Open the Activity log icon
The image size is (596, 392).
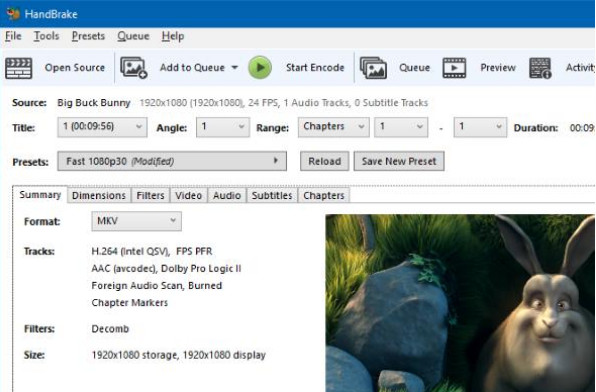[x=540, y=68]
